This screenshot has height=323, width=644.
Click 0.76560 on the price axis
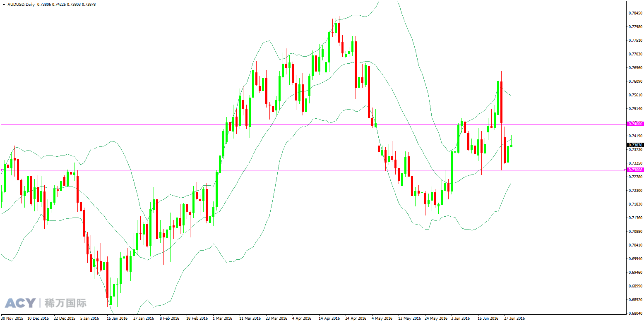tap(635, 68)
